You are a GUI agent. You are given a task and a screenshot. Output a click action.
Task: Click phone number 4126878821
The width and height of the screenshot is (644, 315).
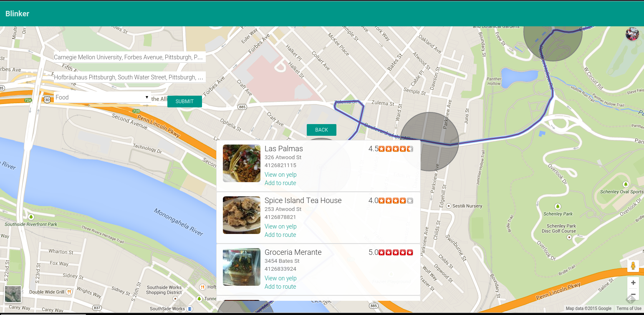280,217
